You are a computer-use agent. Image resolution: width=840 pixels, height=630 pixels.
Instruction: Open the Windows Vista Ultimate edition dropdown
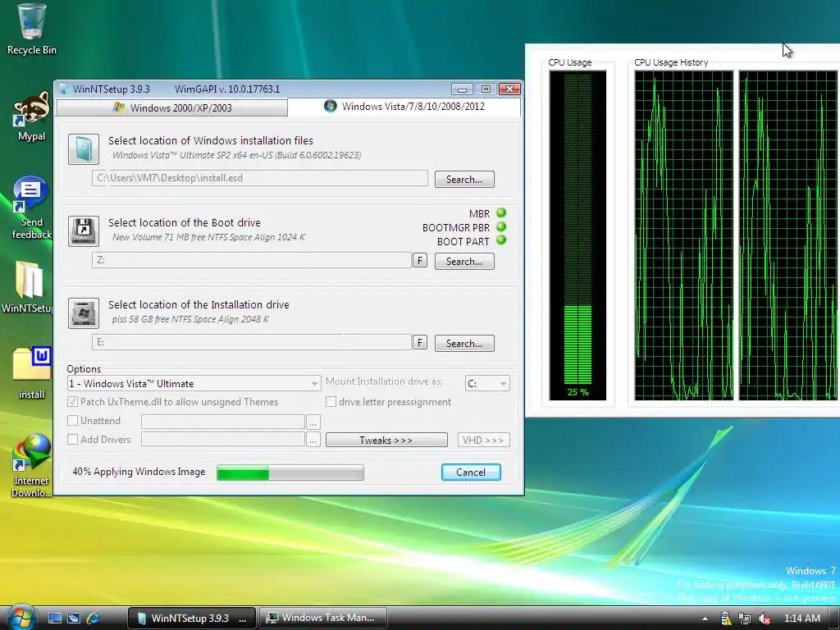(194, 383)
